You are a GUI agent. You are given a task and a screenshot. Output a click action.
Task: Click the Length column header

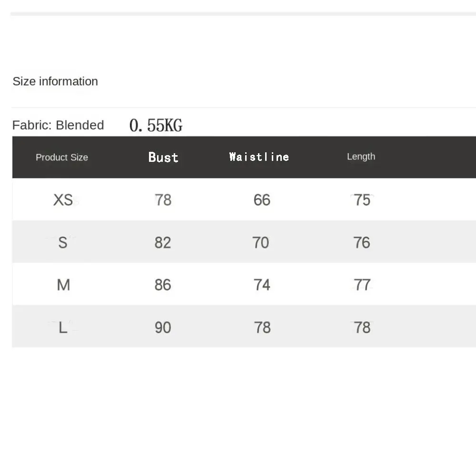[x=361, y=157]
